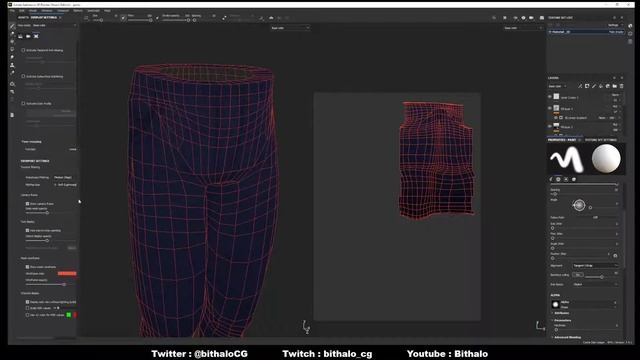Add a fill layer via bucket icon
640x360 pixels.
coord(601,86)
